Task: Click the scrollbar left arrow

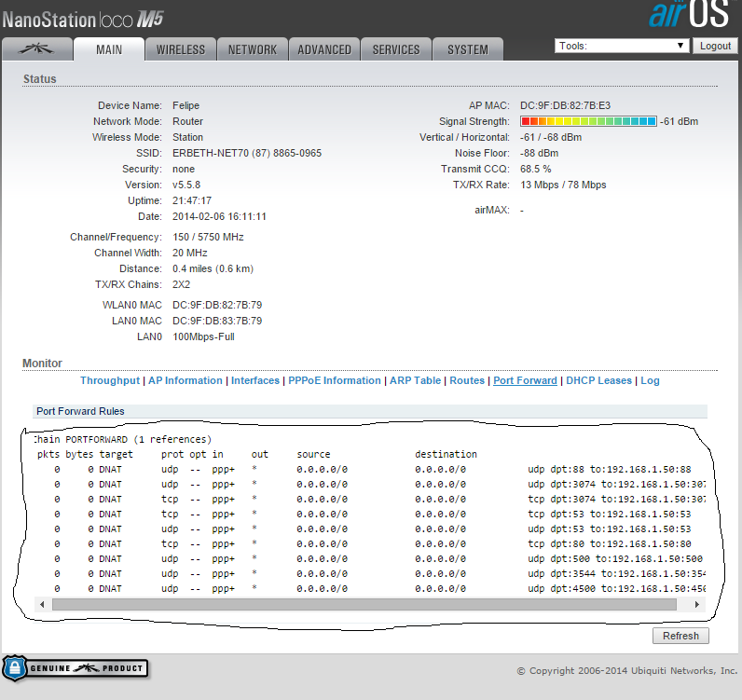Action: [42, 604]
